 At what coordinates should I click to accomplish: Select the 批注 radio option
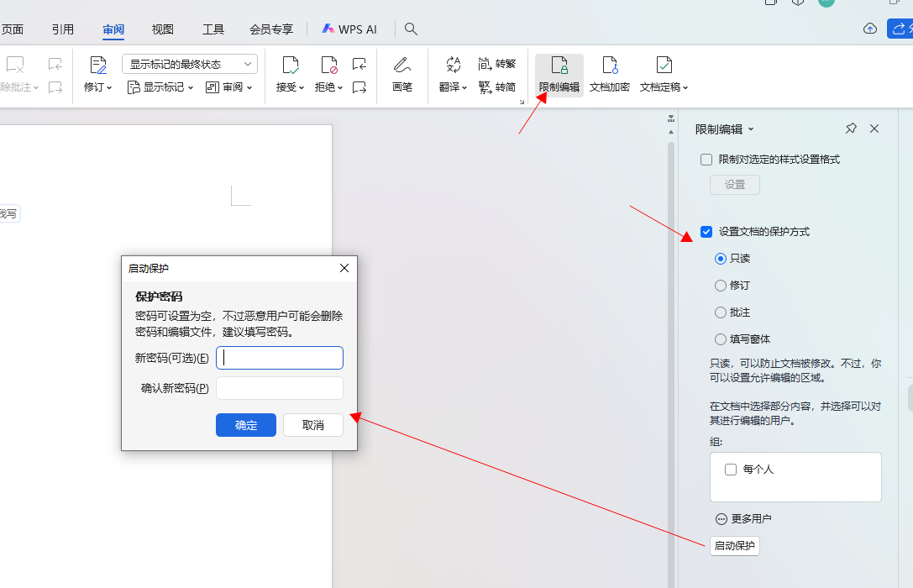pyautogui.click(x=721, y=312)
